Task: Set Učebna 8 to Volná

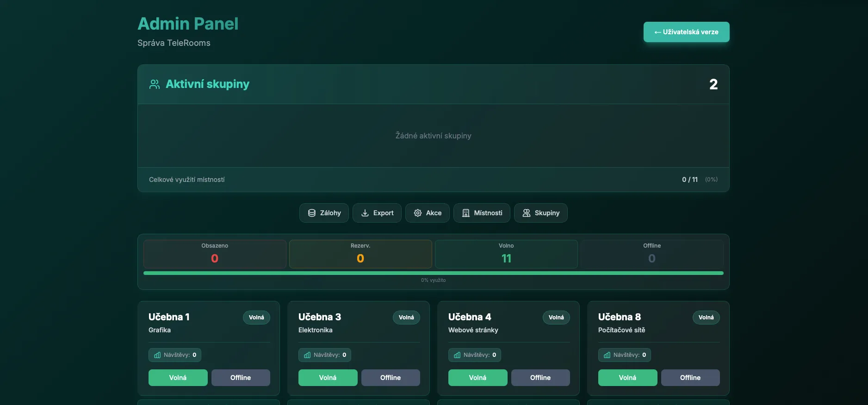Action: pos(627,378)
